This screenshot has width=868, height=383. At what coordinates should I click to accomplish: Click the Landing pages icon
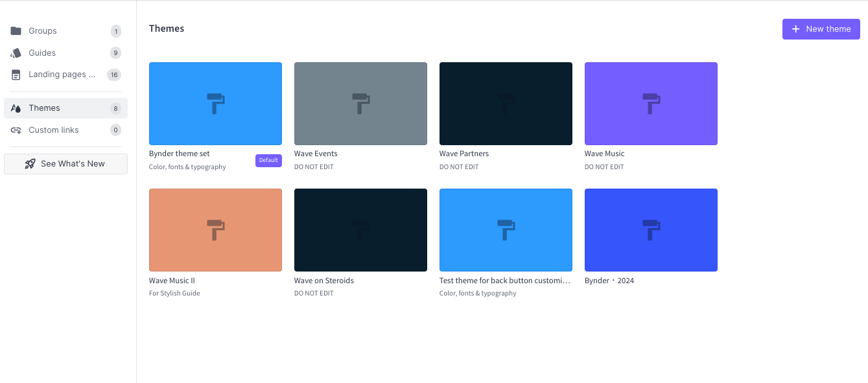16,75
